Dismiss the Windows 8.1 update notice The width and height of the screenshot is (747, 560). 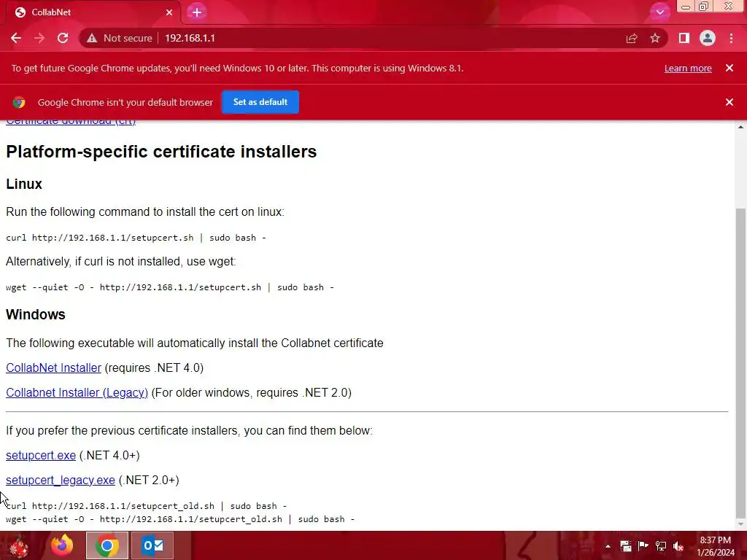click(x=729, y=68)
